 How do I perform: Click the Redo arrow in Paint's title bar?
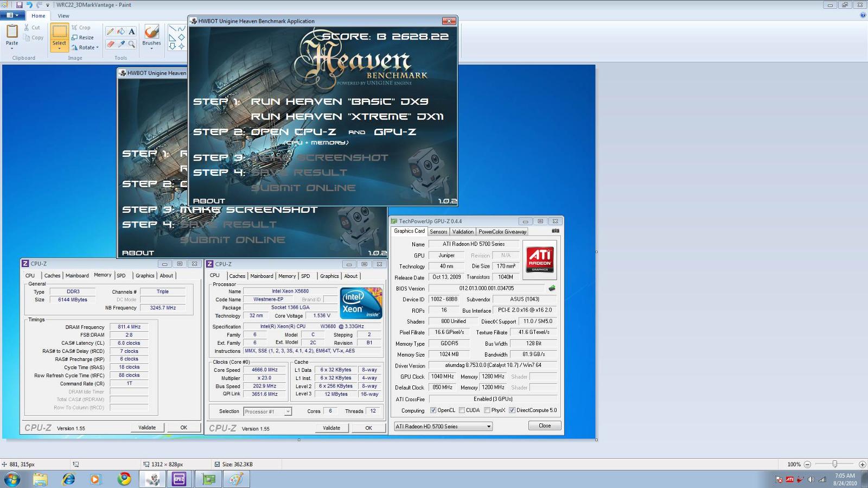[39, 5]
